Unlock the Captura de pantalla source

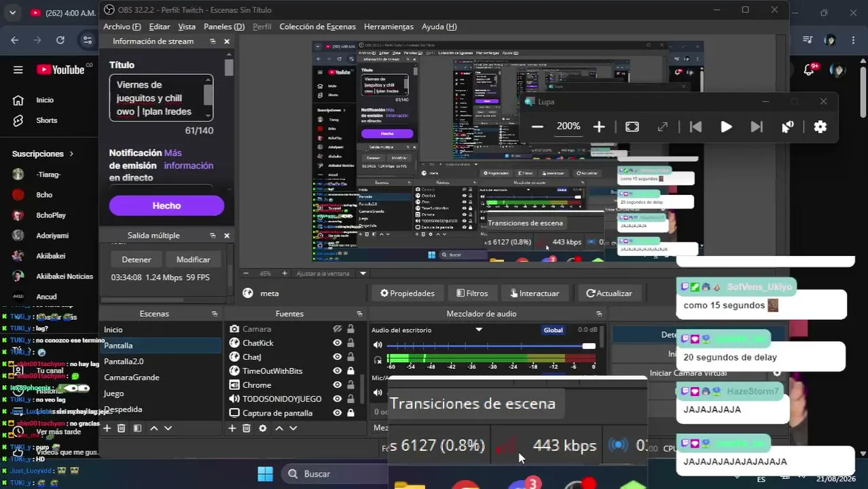(x=350, y=412)
